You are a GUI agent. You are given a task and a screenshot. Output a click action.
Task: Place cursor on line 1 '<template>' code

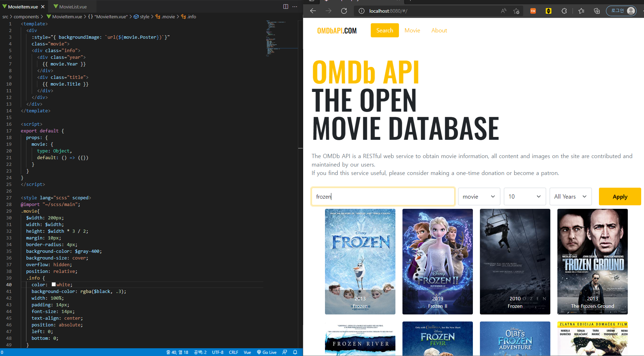34,24
